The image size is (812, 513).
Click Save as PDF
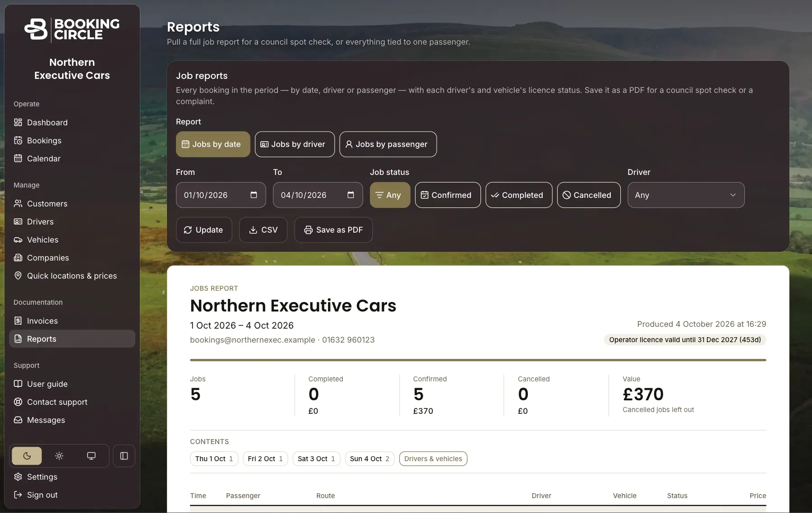pos(333,230)
